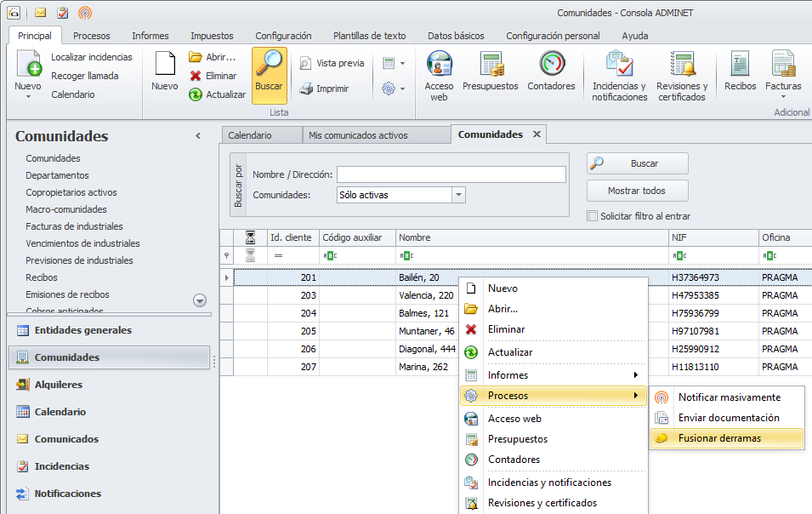This screenshot has height=514, width=812.
Task: Open Revisiones y certificados in ribbon
Action: (682, 75)
